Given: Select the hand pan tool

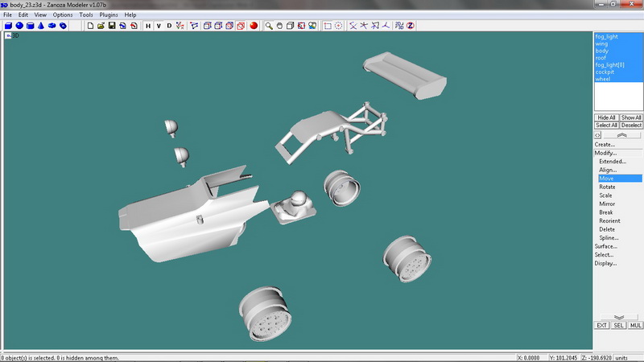Looking at the screenshot, I should pyautogui.click(x=279, y=26).
